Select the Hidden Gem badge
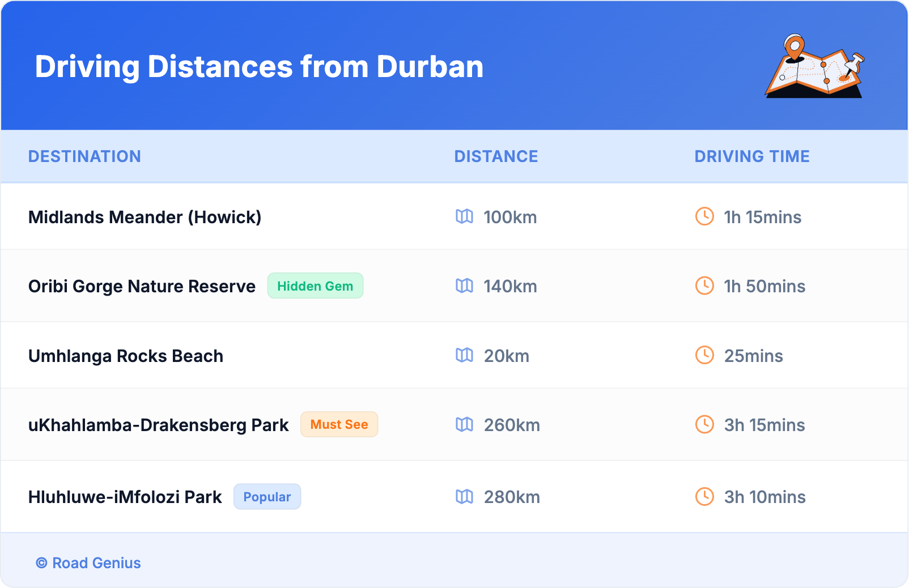Screen dimensions: 909x588 (315, 286)
